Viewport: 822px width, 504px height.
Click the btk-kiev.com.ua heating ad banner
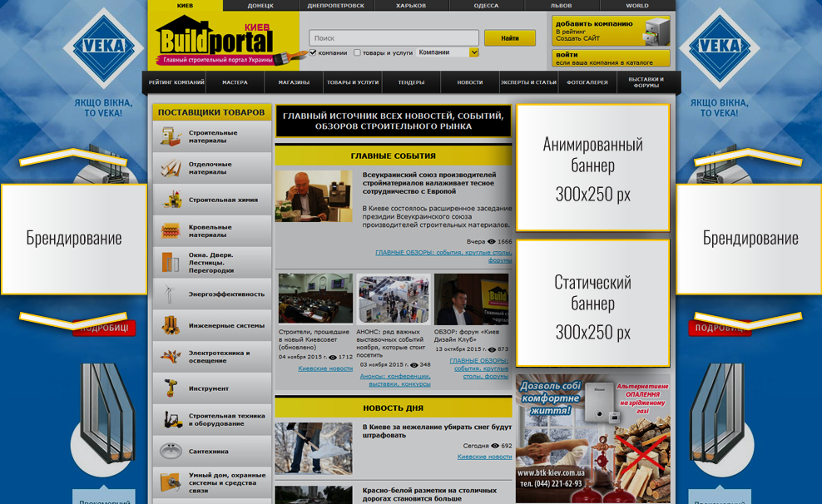click(x=592, y=439)
